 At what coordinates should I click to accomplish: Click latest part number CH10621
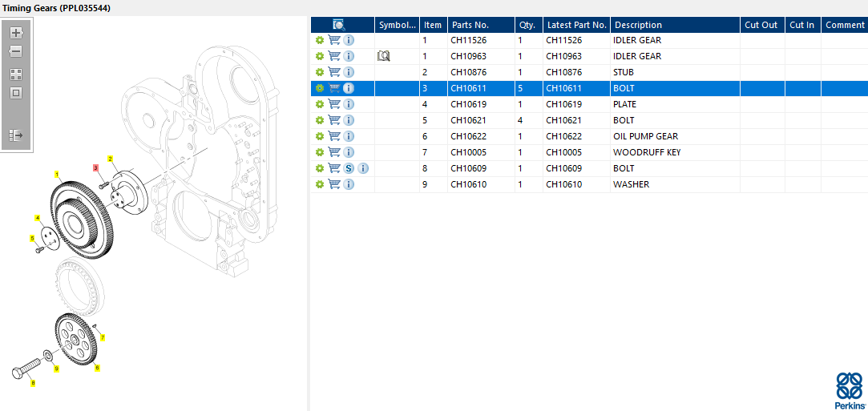563,120
